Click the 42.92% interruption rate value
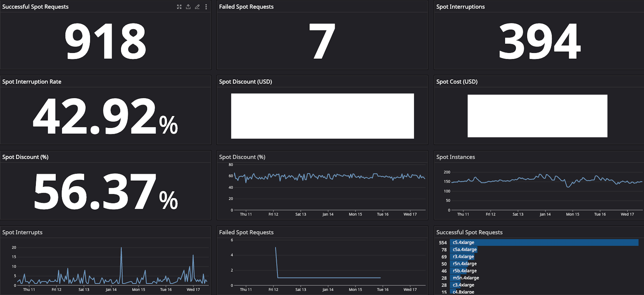644x295 pixels. (x=105, y=116)
